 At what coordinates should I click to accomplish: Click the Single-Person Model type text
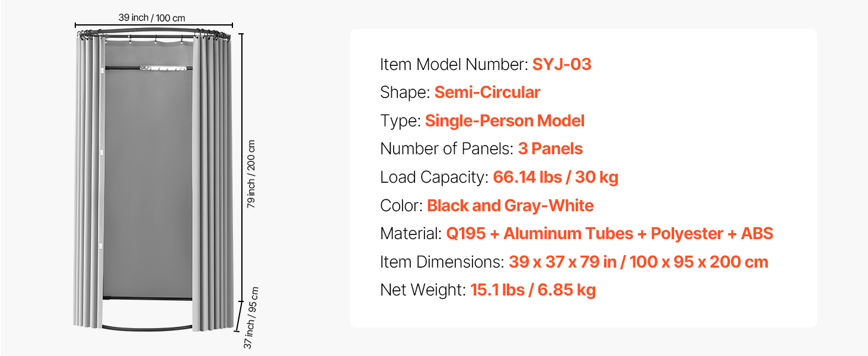click(505, 121)
